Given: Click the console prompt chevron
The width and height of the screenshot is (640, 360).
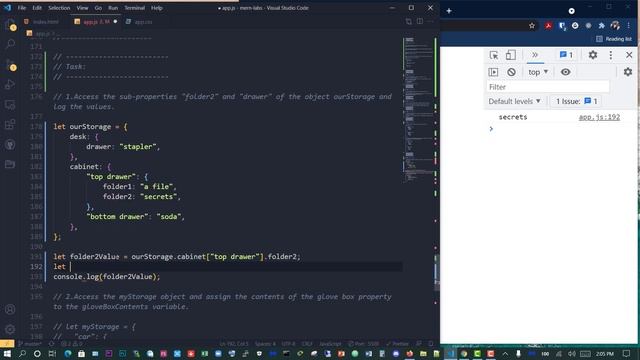Looking at the screenshot, I should tap(491, 129).
